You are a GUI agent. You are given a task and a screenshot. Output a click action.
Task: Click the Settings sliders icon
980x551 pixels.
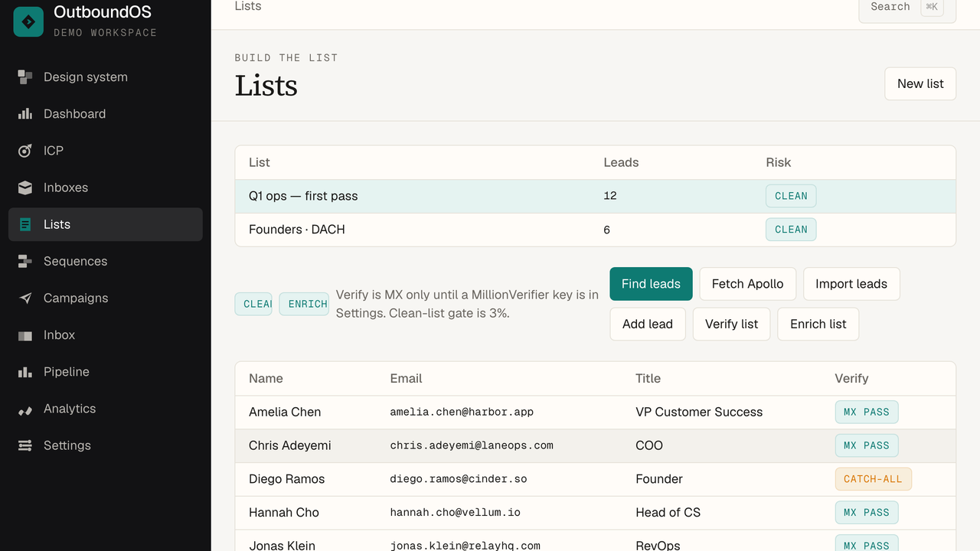tap(25, 445)
